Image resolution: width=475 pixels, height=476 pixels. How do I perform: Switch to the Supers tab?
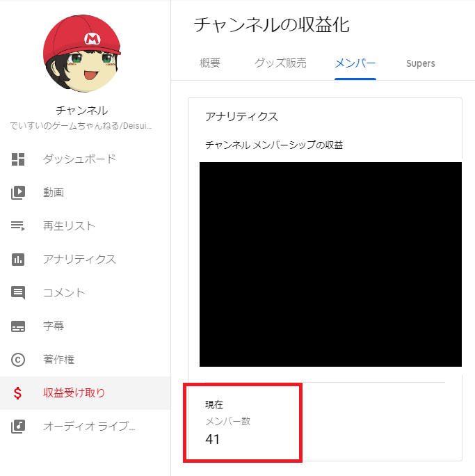pyautogui.click(x=420, y=63)
